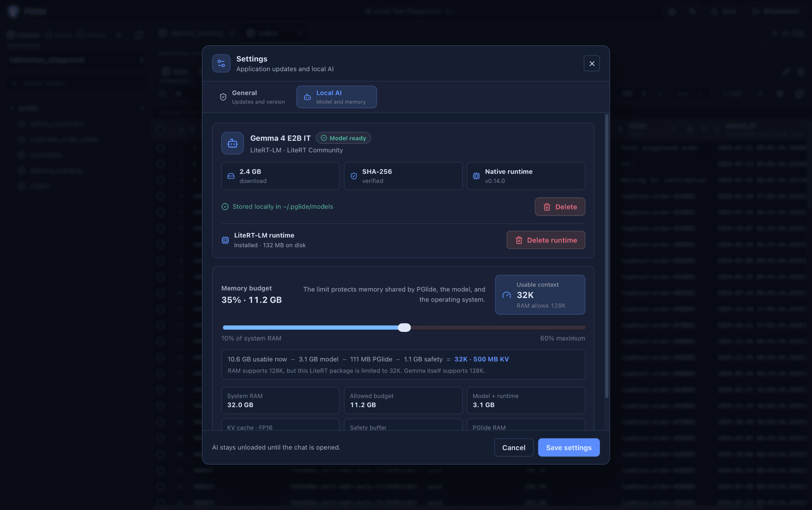The width and height of the screenshot is (812, 510).
Task: Click the Model ready status badge
Action: (343, 138)
